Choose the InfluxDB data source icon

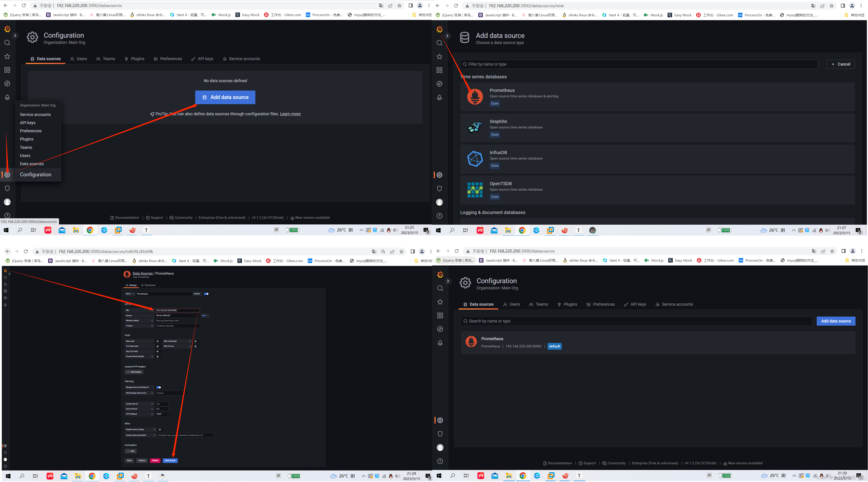tap(475, 159)
